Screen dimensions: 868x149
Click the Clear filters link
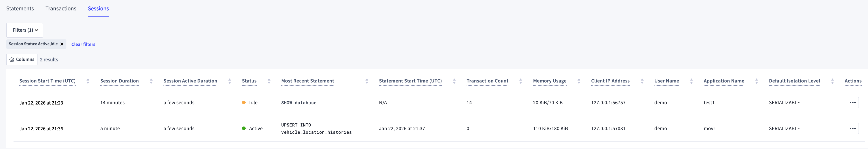83,45
